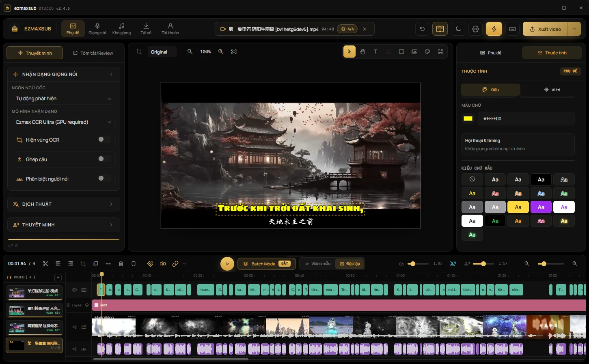Toggle Ghép câu switch

click(x=104, y=159)
